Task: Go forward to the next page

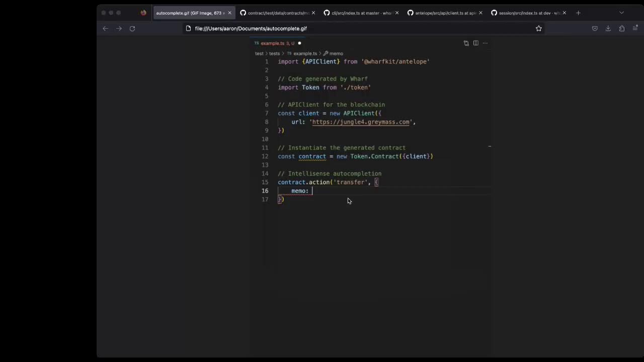Action: coord(119,29)
